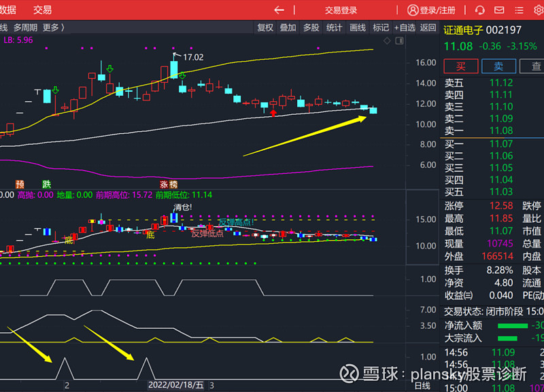
Task: Click the 交易登录 trading login button
Action: tap(340, 10)
